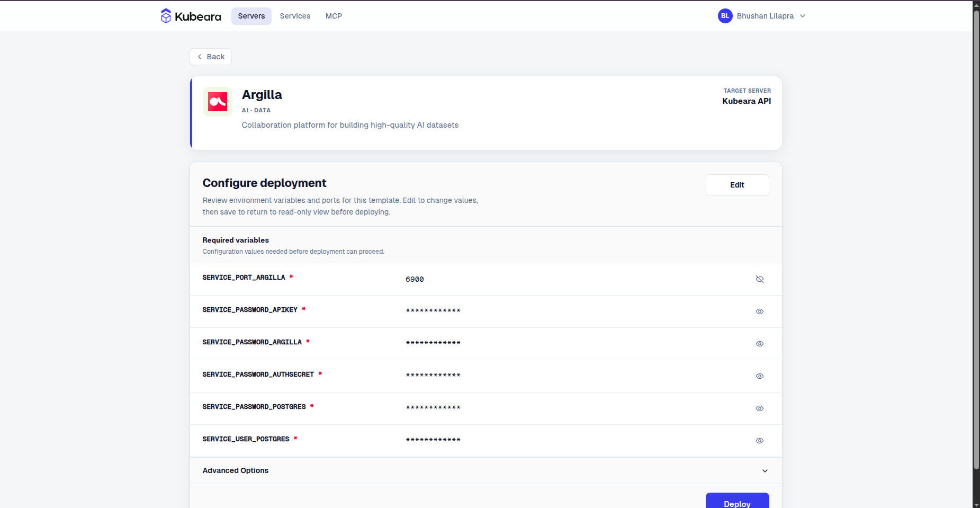The height and width of the screenshot is (508, 980).
Task: Click the masked SERVICE_PASSWORD_APIKEY value
Action: pyautogui.click(x=433, y=311)
